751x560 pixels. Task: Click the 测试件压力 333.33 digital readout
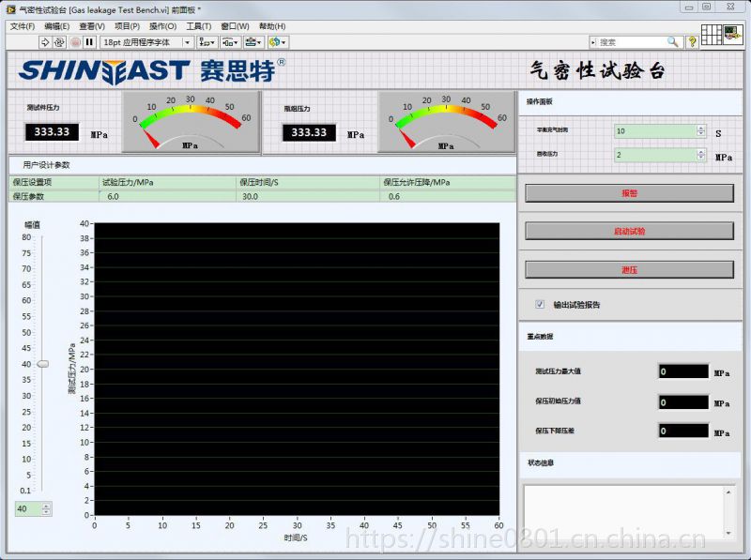click(x=52, y=131)
